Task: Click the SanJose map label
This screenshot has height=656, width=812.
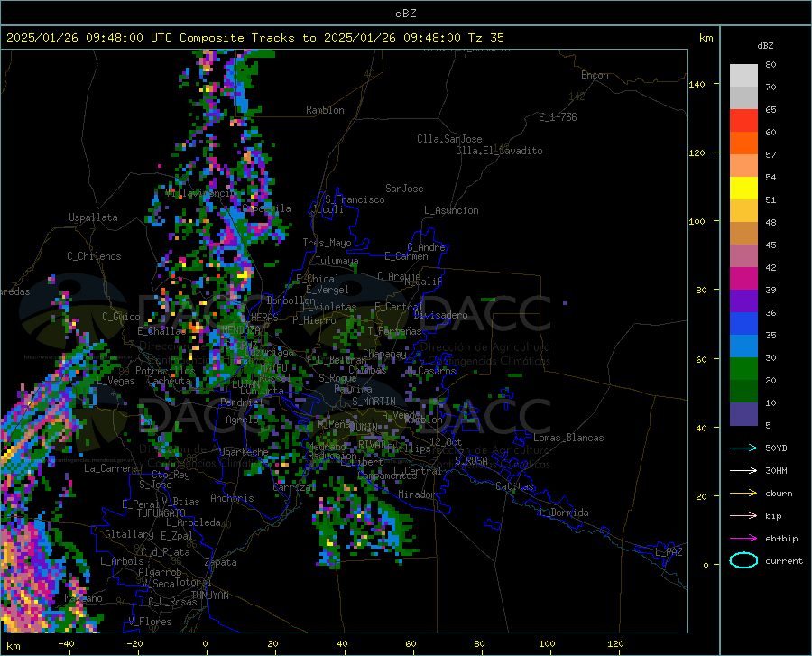Action: tap(404, 189)
